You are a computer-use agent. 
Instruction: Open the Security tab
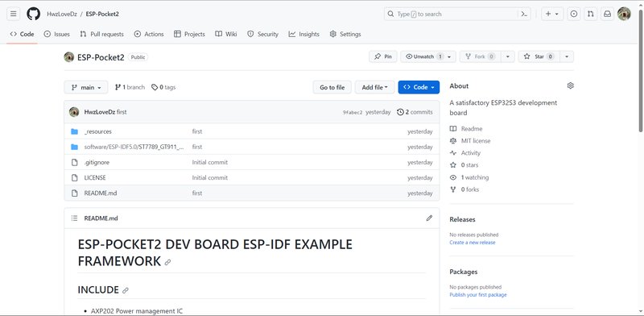pyautogui.click(x=263, y=34)
